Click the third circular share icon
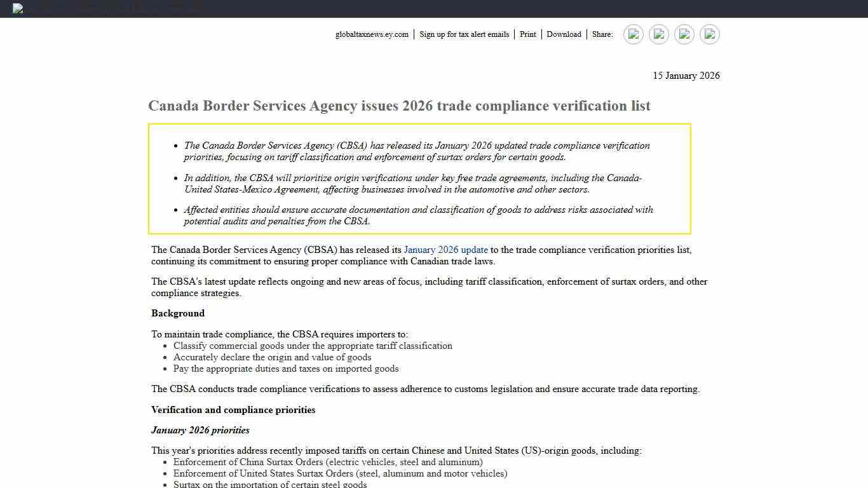The width and height of the screenshot is (868, 488). 684,34
